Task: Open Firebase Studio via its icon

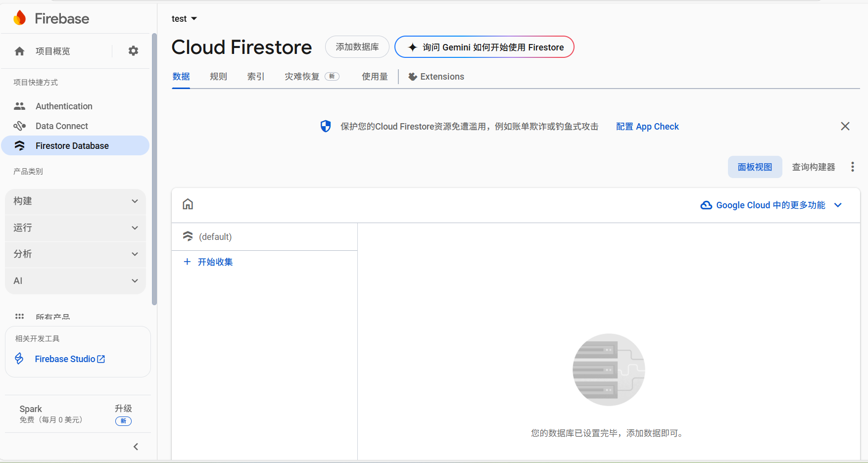Action: pyautogui.click(x=19, y=359)
